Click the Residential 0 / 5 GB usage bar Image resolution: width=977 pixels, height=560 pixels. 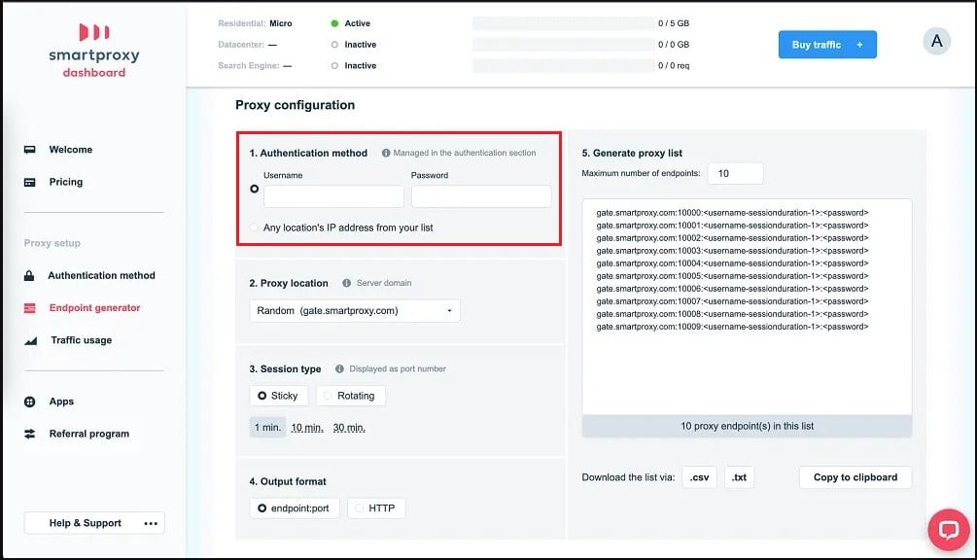coord(563,23)
